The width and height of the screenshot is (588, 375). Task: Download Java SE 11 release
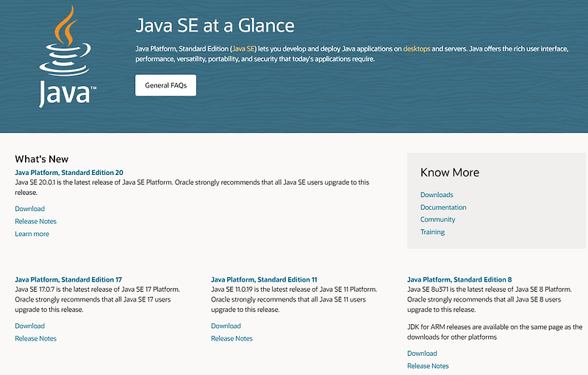[226, 326]
